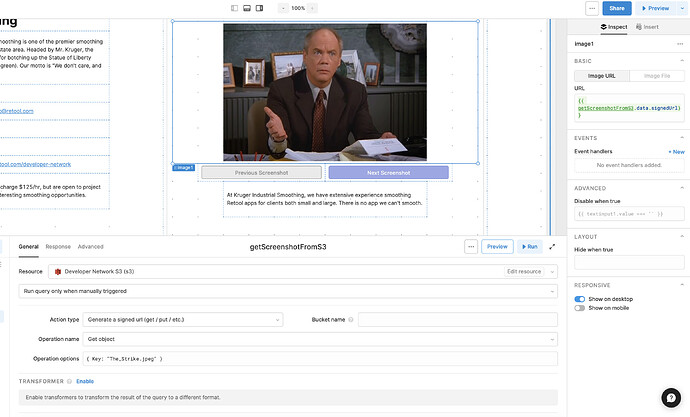Click the Previous Screenshot button

[261, 173]
